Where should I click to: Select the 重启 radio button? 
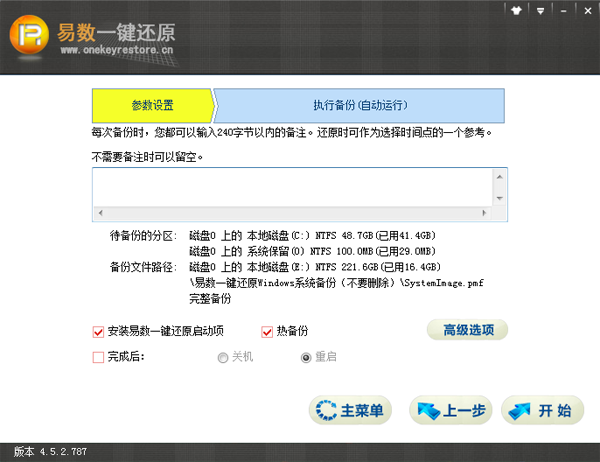[306, 358]
